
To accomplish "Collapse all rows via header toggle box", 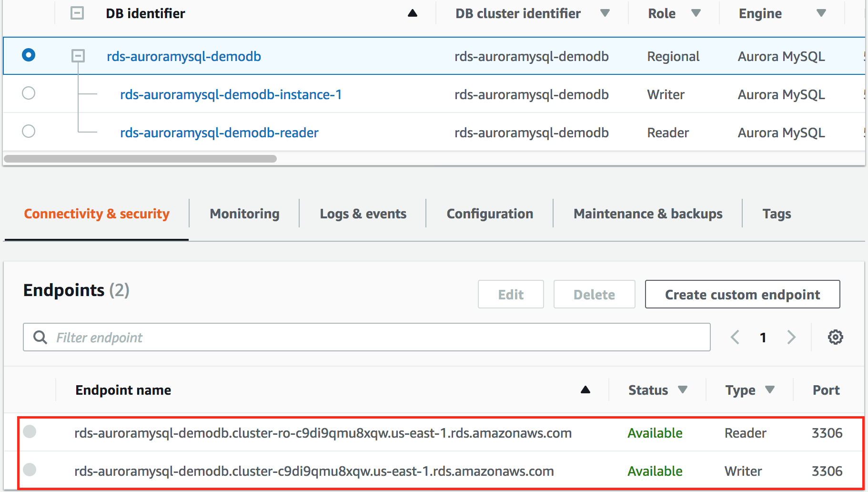I will [x=77, y=13].
